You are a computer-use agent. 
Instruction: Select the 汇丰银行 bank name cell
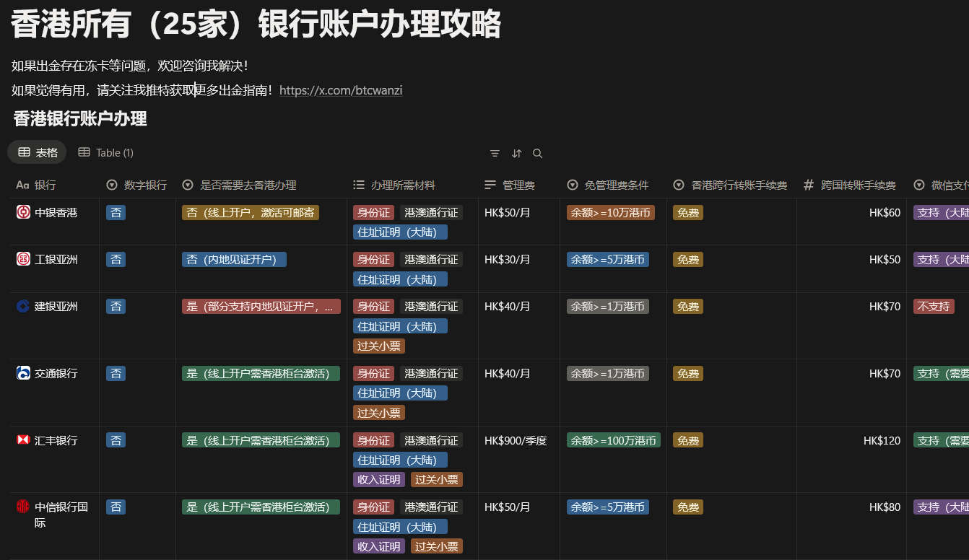click(55, 460)
